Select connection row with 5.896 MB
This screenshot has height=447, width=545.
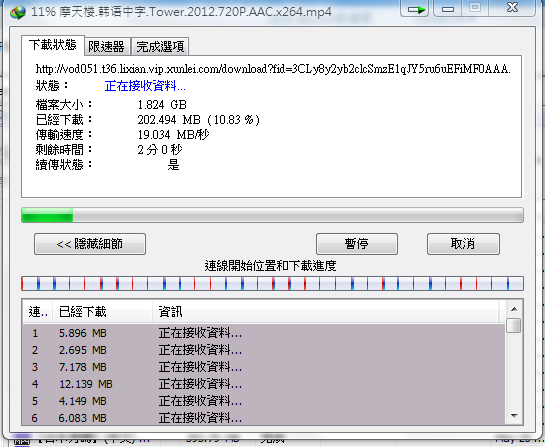point(264,333)
